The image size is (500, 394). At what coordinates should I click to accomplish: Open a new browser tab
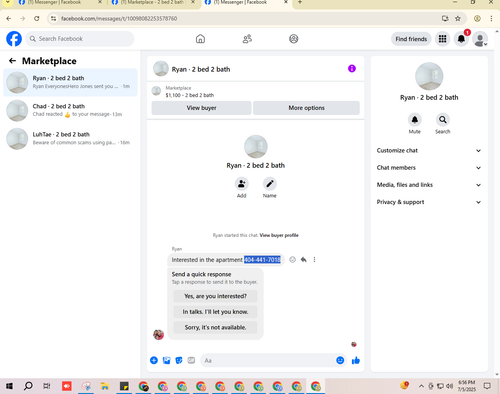(x=300, y=3)
